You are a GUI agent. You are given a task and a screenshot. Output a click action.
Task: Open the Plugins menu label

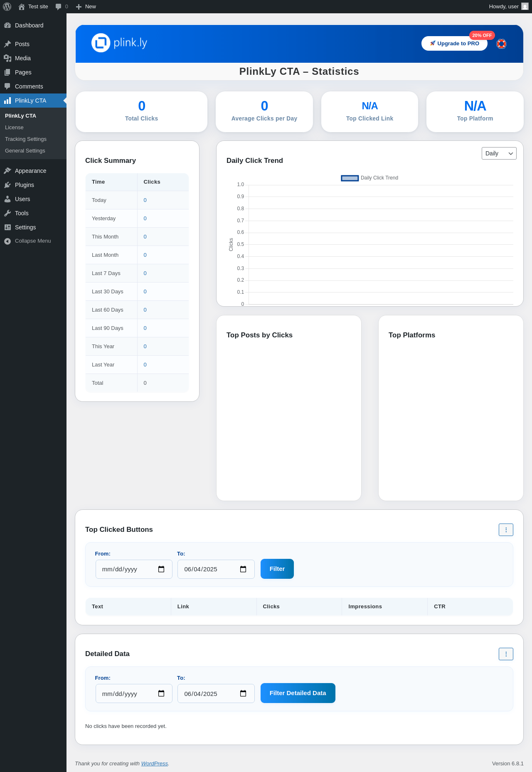[25, 185]
